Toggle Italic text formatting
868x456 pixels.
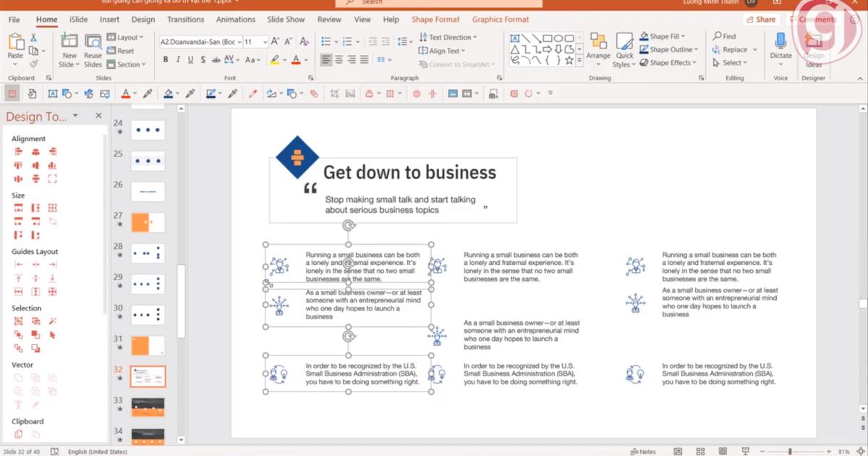[x=178, y=60]
